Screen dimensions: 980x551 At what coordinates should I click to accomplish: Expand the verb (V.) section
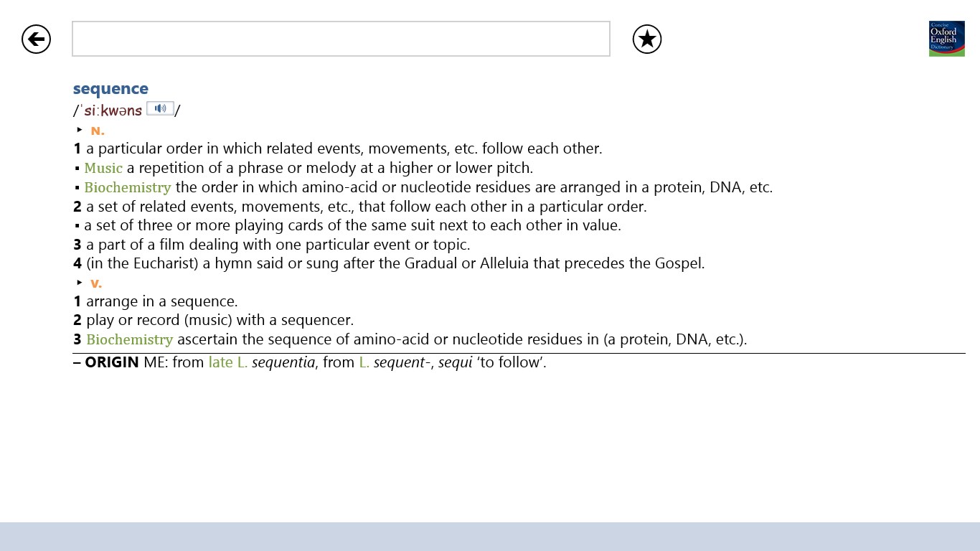click(95, 283)
